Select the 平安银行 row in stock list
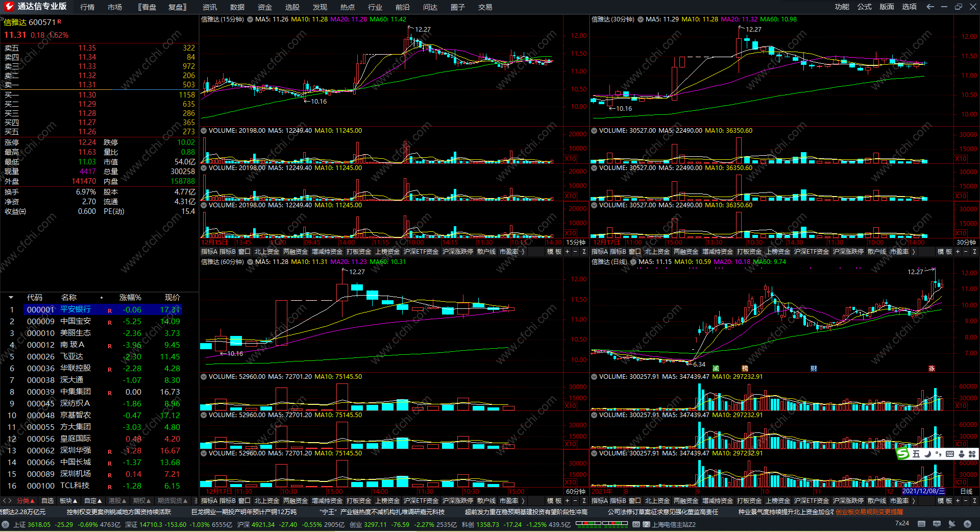Viewport: 980px width, 532px height. click(103, 309)
